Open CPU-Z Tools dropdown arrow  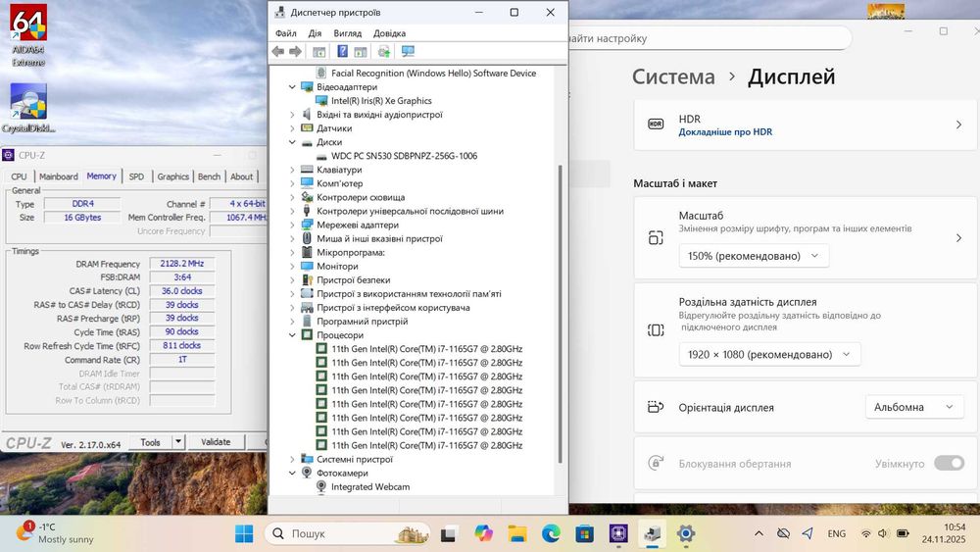[x=178, y=442]
